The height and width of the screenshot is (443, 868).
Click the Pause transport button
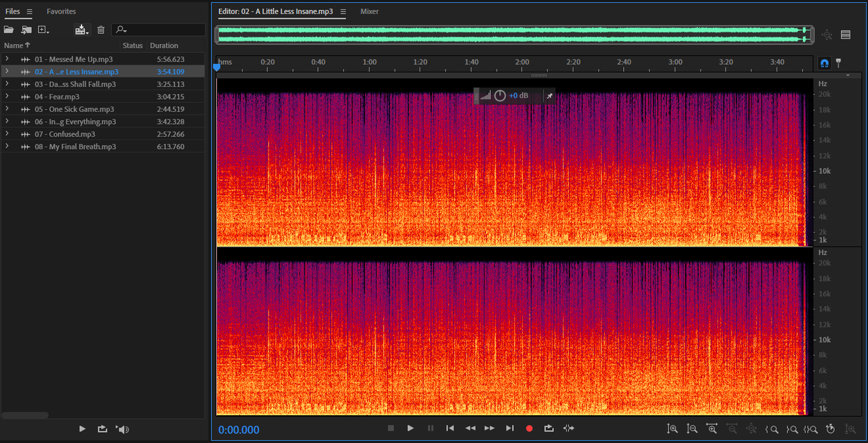tap(430, 428)
